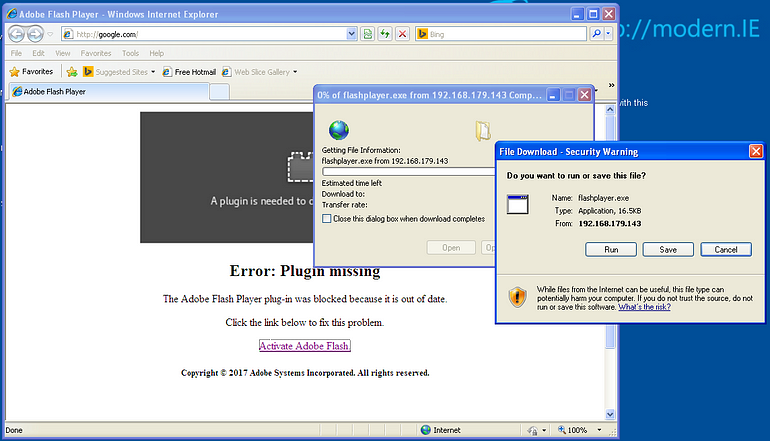Open the File menu

point(16,53)
